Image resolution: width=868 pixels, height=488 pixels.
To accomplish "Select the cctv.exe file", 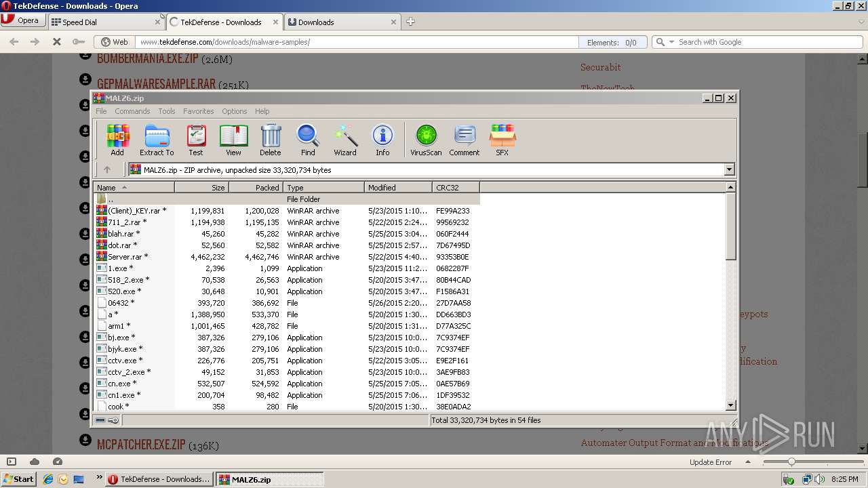I will pos(286,361).
